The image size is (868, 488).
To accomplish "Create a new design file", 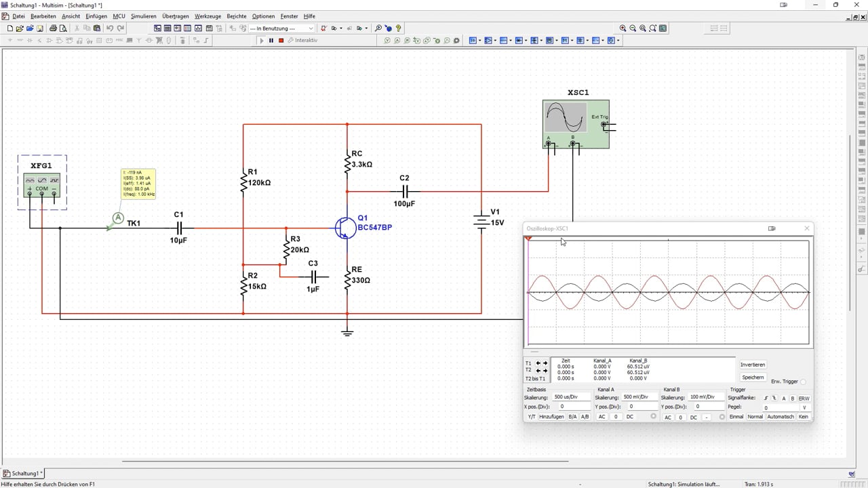I will point(9,28).
